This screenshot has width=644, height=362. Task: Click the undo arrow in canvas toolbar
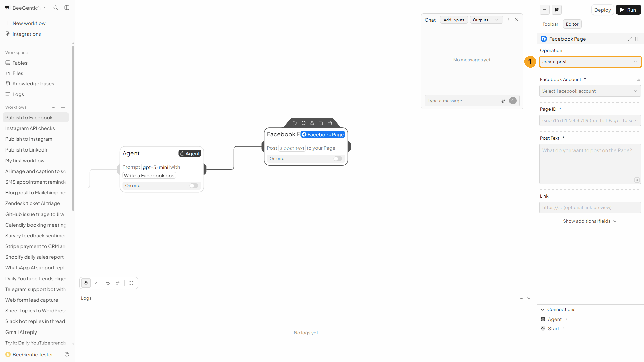108,283
